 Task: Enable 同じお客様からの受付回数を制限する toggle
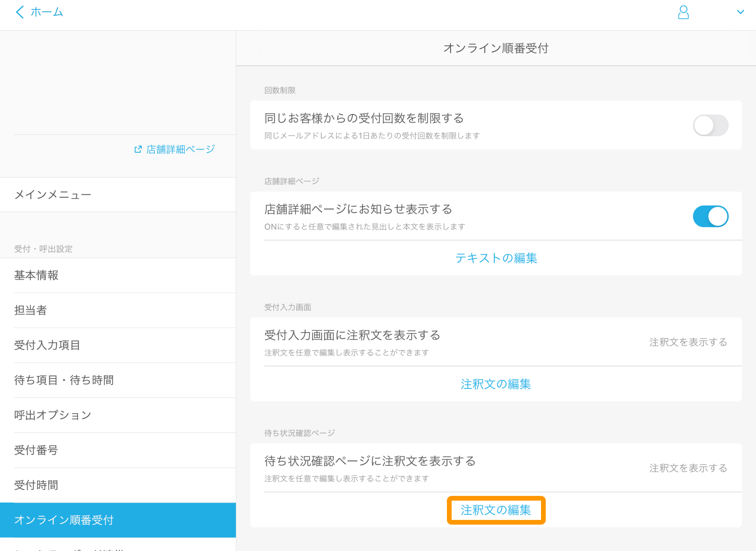pos(710,125)
